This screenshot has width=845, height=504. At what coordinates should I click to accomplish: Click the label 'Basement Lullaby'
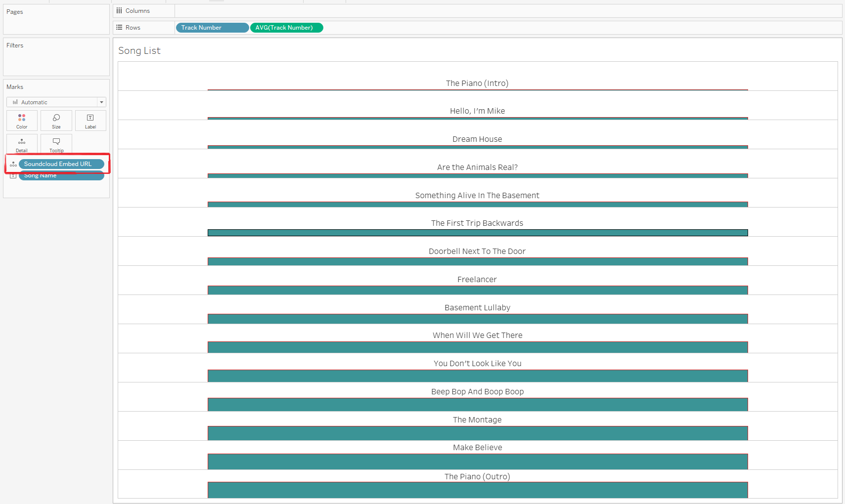point(477,308)
